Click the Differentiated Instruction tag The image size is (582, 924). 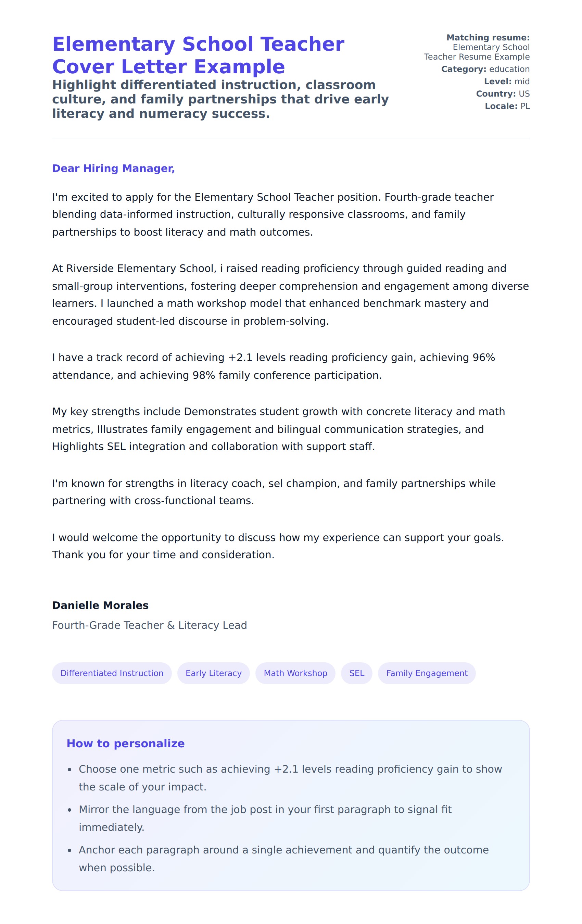click(112, 673)
